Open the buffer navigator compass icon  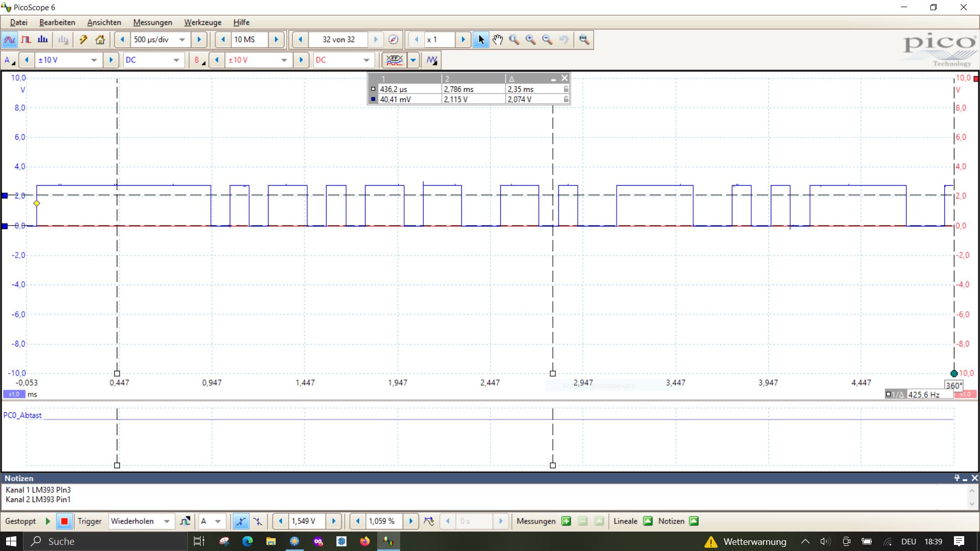393,39
